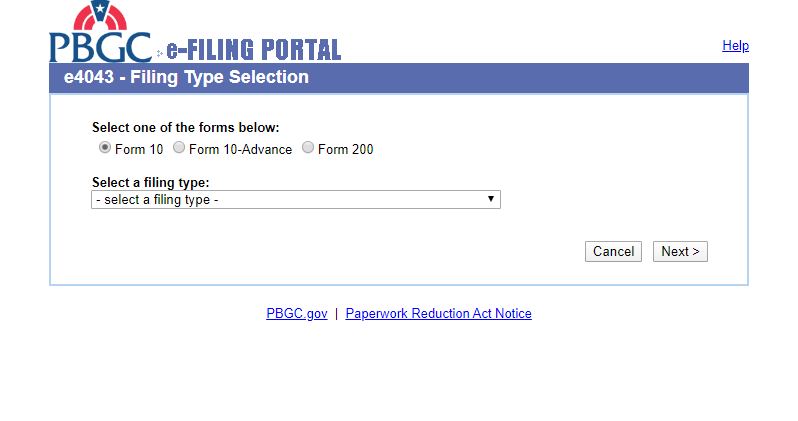Image resolution: width=798 pixels, height=421 pixels.
Task: Visit the PBGC.gov footer link
Action: (x=297, y=313)
